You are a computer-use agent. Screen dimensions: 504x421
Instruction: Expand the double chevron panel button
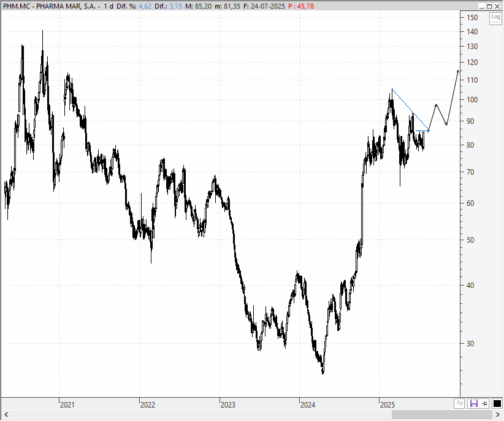point(459,403)
